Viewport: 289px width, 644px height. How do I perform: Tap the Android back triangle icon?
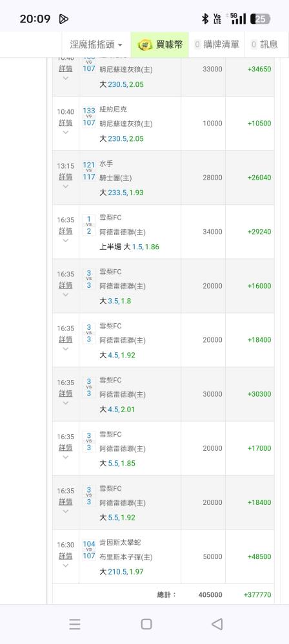tap(217, 624)
